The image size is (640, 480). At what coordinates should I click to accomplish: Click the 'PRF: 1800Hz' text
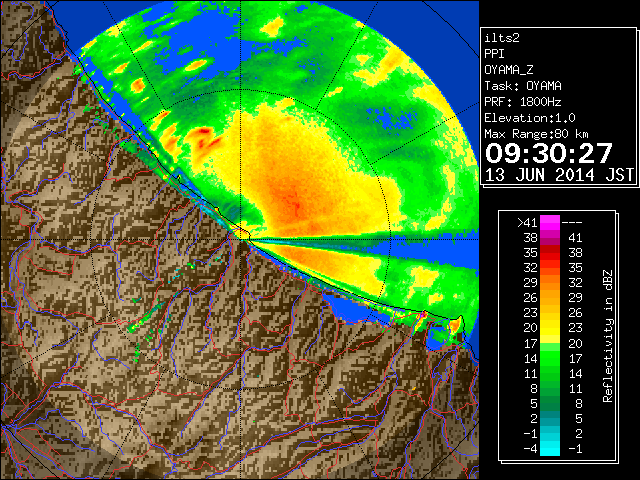[x=523, y=102]
